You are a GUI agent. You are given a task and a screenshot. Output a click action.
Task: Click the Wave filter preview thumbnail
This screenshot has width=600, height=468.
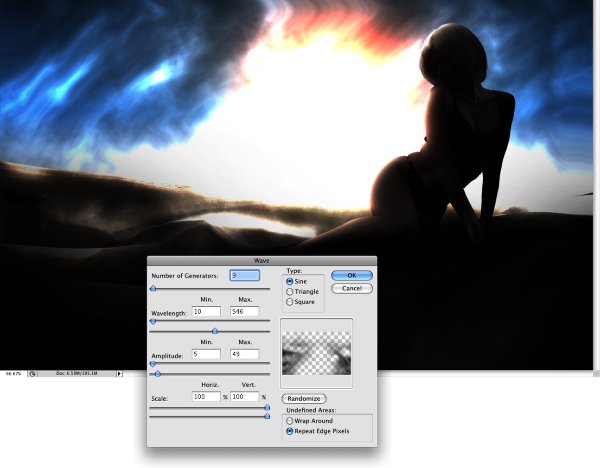[x=316, y=353]
